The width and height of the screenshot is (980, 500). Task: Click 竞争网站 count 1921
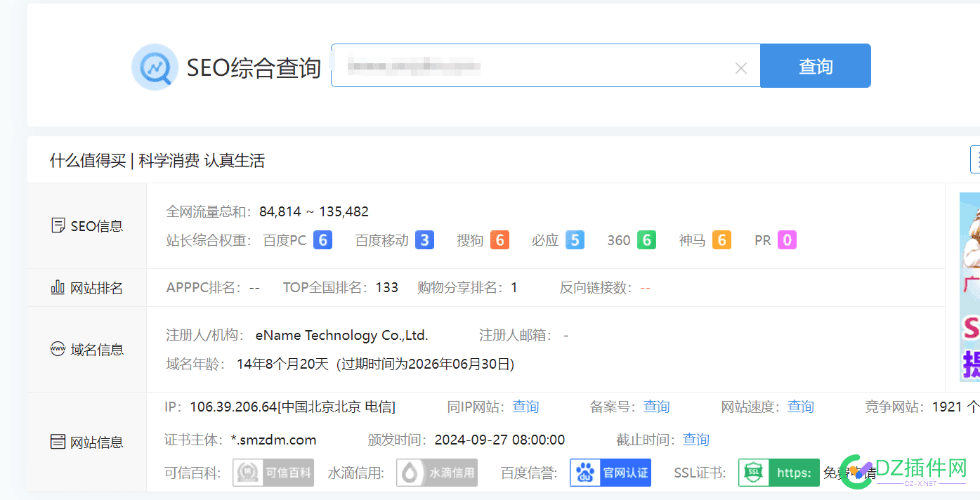click(x=947, y=407)
